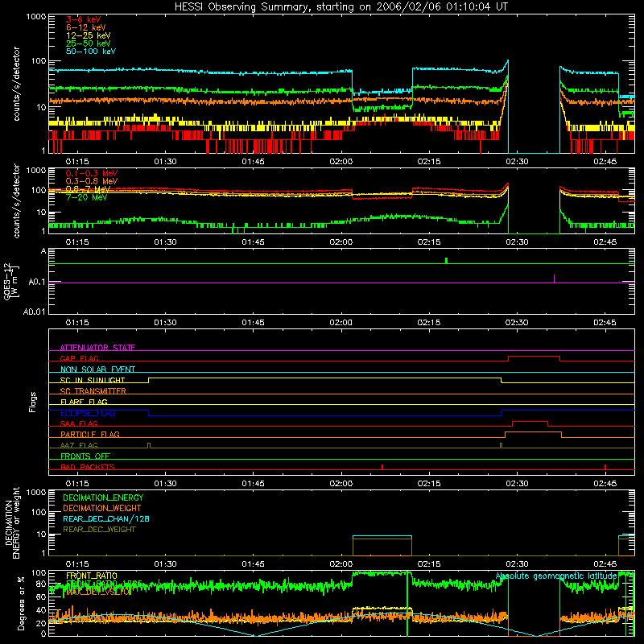
Task: Click the DECIMATION ENERGY or weight axis label
Action: point(12,522)
